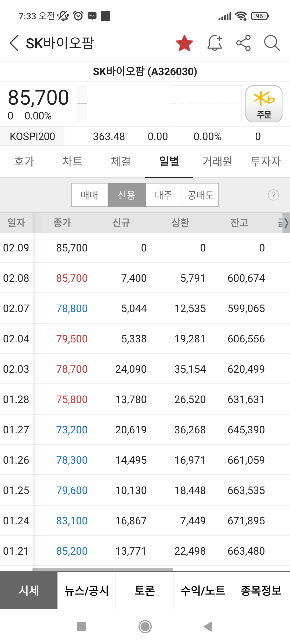Open the help question mark icon
Screen dimensions: 290x644
pyautogui.click(x=273, y=195)
